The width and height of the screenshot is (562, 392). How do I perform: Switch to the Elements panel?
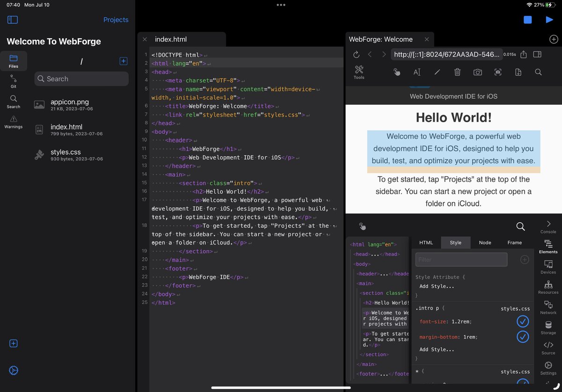pyautogui.click(x=548, y=247)
